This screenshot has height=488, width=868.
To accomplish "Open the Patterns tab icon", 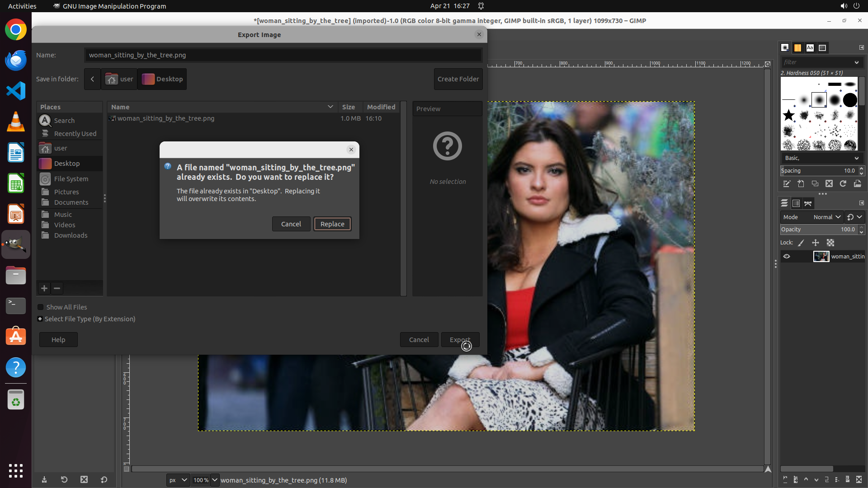I will [797, 47].
